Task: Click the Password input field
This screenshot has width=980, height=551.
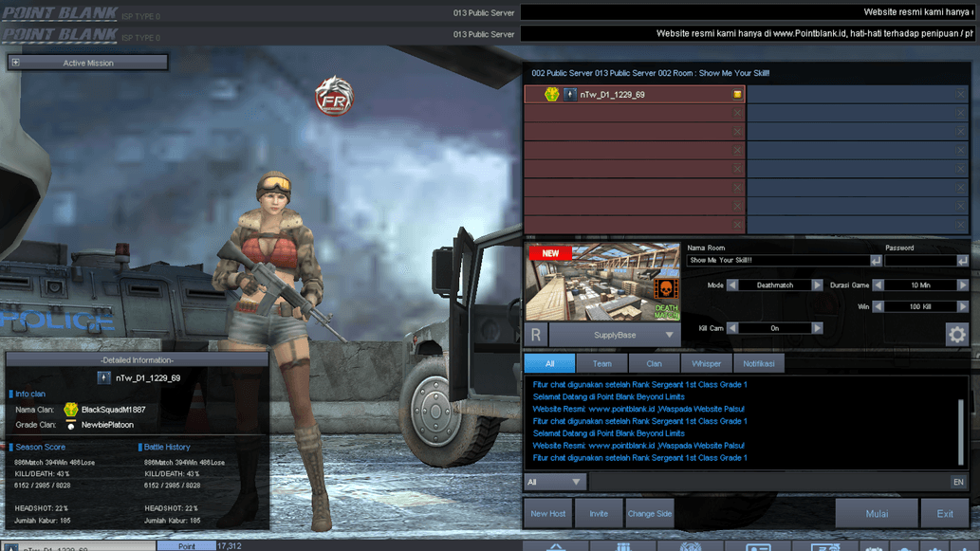Action: click(x=920, y=261)
